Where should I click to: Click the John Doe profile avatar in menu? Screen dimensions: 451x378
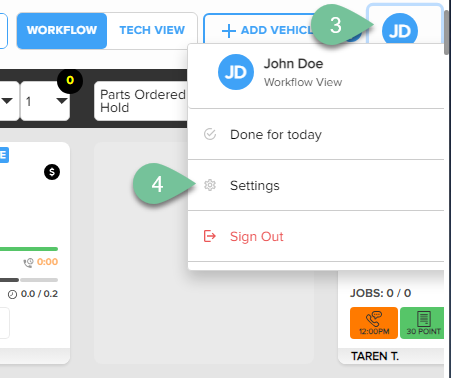pyautogui.click(x=236, y=72)
